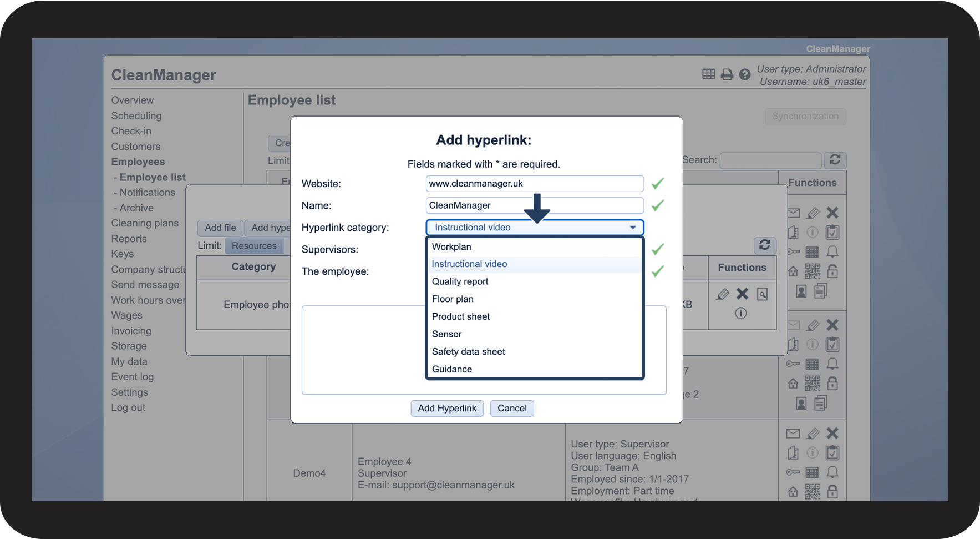Open Reports from the sidebar

[129, 239]
